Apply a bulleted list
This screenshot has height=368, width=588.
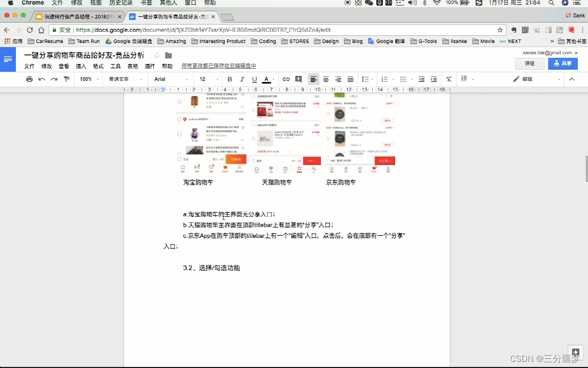coord(403,79)
